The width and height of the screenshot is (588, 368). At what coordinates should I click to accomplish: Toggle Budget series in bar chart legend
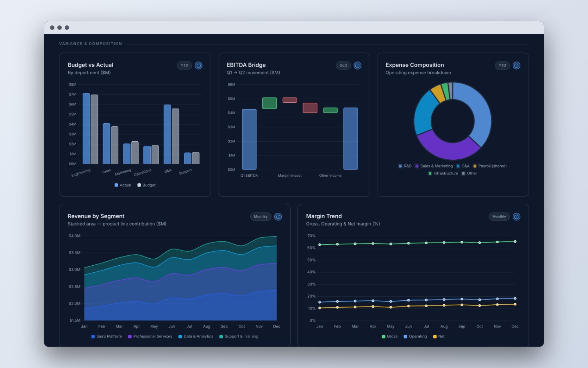coord(146,185)
